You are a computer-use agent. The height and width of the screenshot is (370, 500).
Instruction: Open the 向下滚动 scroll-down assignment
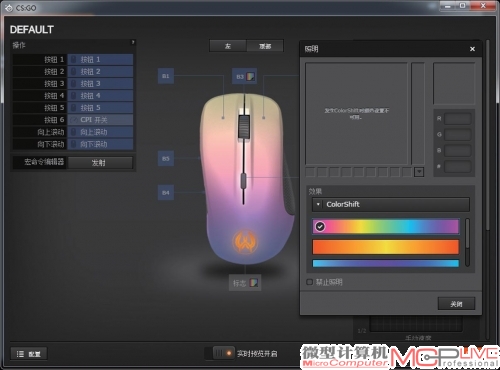(100, 144)
